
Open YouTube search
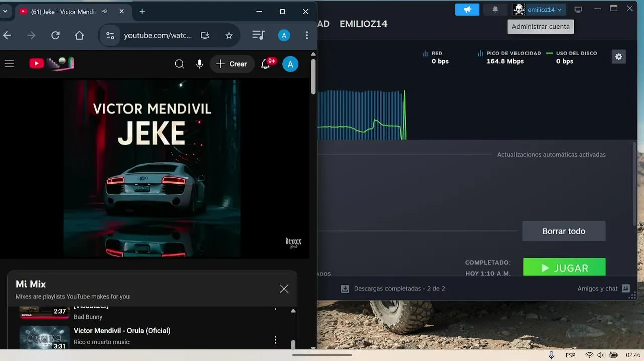tap(179, 64)
